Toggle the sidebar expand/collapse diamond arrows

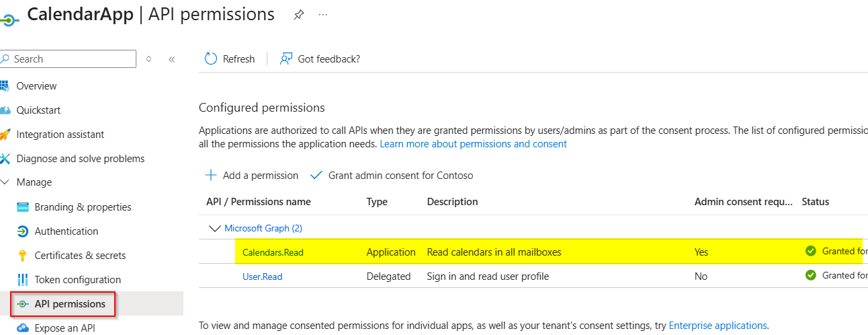tap(148, 59)
